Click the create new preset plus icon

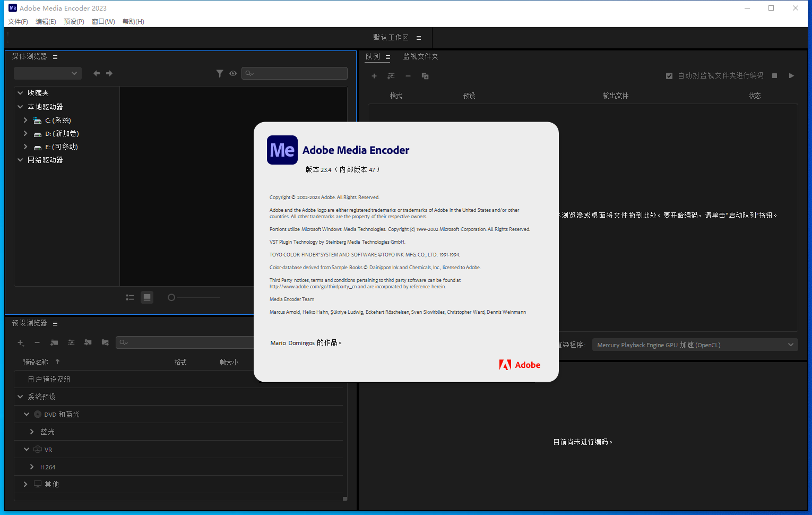(21, 342)
